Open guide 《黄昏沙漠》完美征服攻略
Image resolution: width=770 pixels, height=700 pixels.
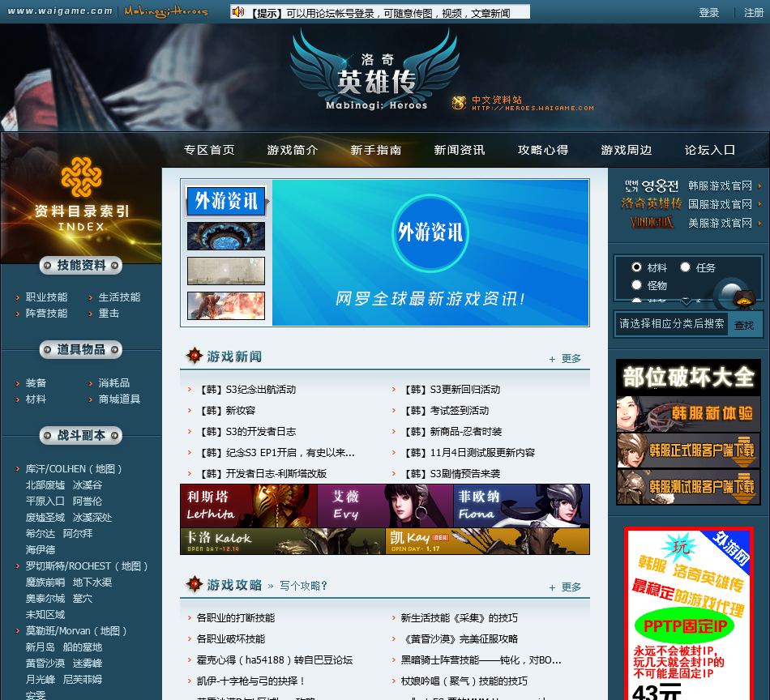point(459,639)
